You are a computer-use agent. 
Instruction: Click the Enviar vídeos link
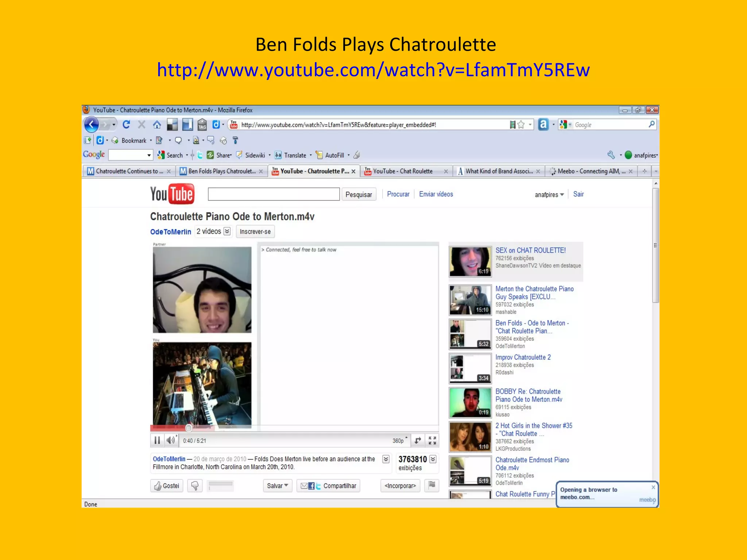[436, 194]
